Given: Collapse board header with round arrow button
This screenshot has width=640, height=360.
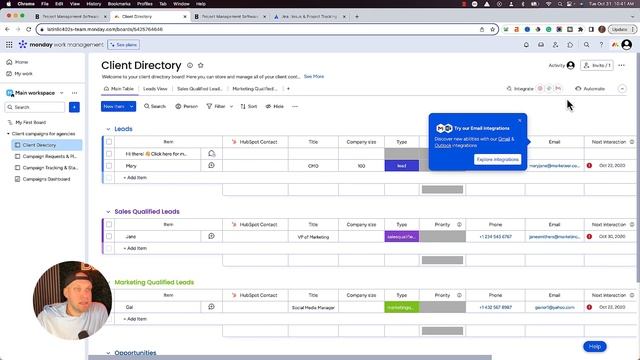Looking at the screenshot, I should pos(622,89).
